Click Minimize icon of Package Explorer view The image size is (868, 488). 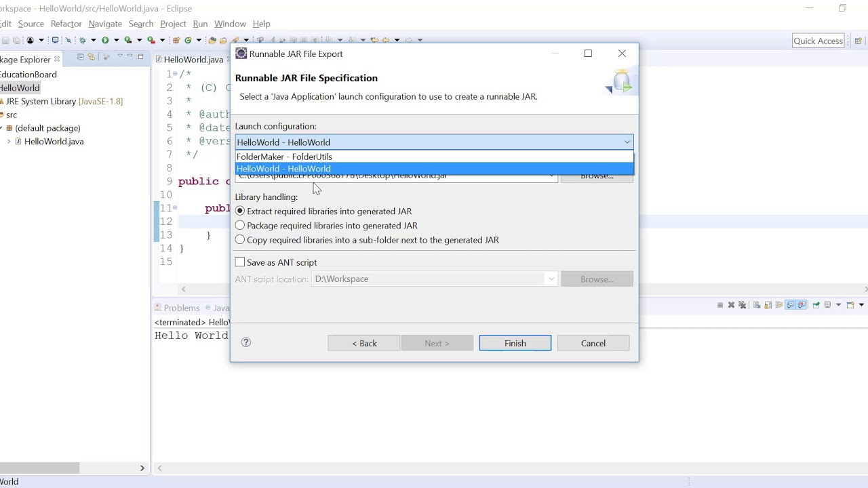click(130, 57)
